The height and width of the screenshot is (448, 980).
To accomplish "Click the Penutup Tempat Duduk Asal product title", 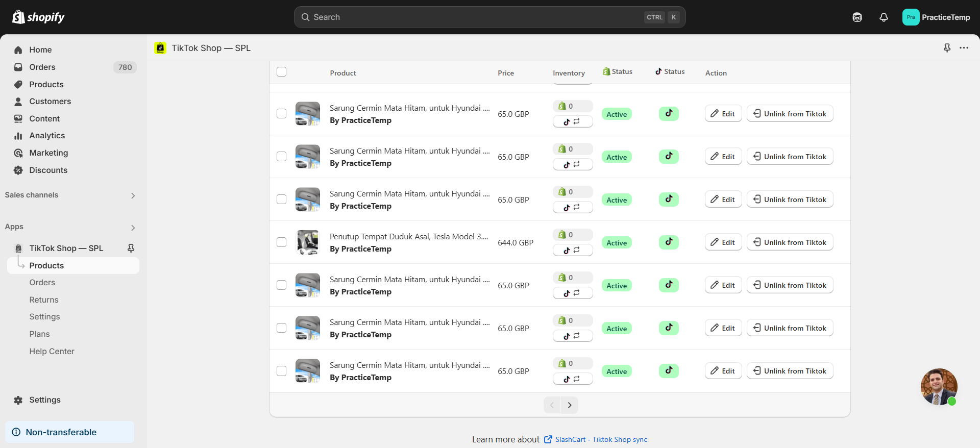I will pos(409,237).
